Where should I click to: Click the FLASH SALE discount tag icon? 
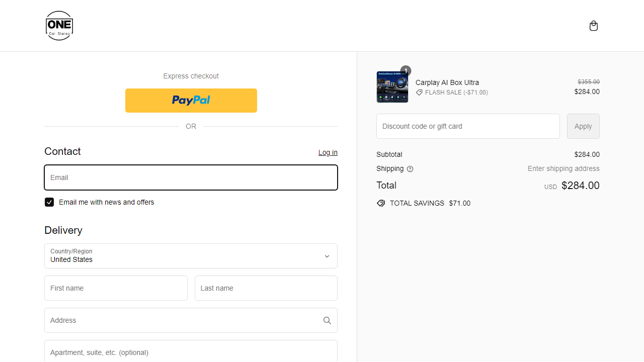(x=419, y=93)
